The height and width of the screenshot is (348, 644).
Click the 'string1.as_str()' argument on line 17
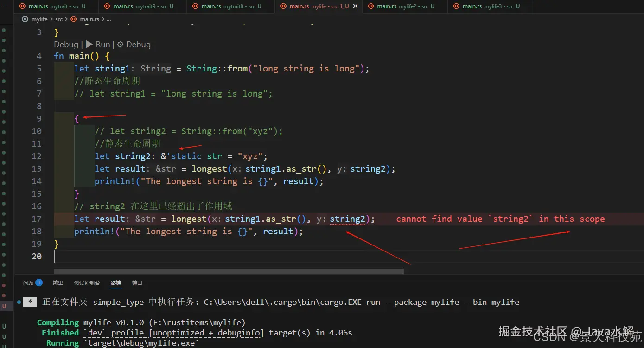[266, 219]
